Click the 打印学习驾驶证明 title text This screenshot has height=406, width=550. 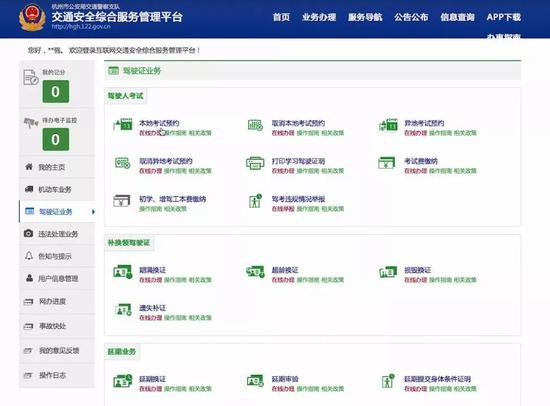[x=298, y=161]
